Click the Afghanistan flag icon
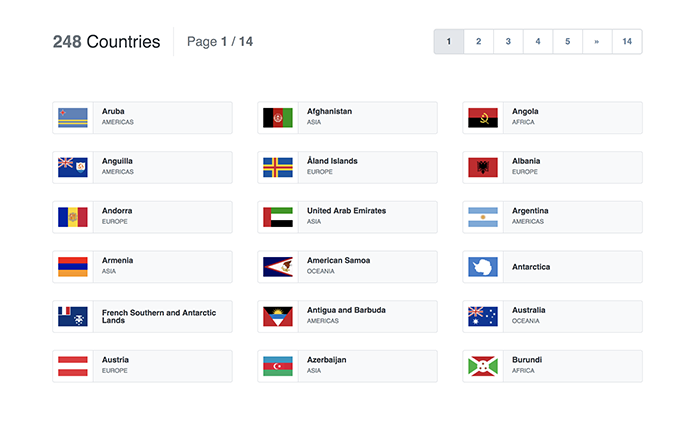 click(x=278, y=117)
